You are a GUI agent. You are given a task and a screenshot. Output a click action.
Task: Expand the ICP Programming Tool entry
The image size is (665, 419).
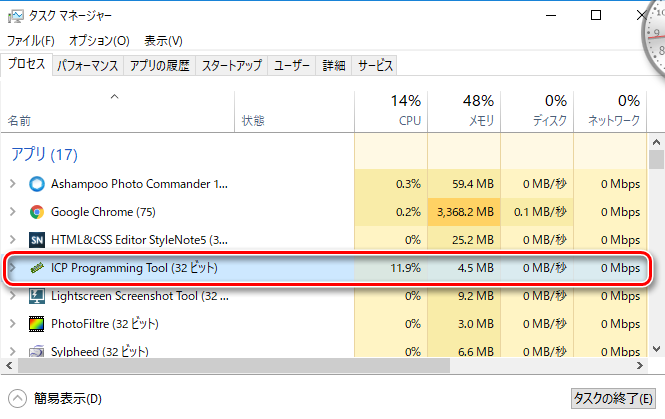click(x=12, y=268)
